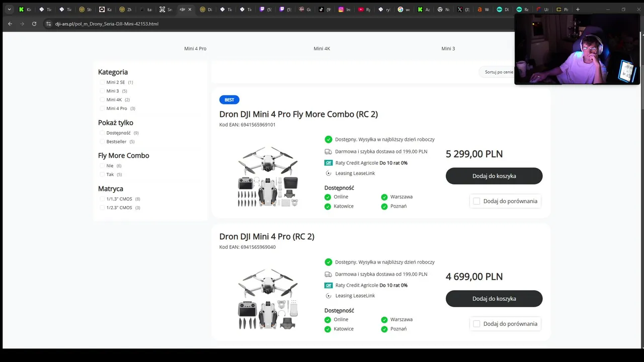Switch to the 'Zk' tab
This screenshot has width=644, height=362.
(125, 10)
